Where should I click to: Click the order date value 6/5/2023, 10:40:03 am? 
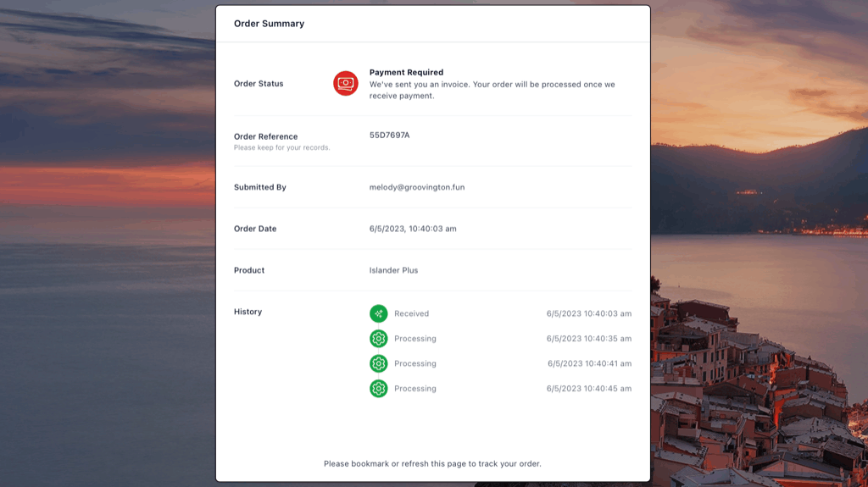pos(413,229)
